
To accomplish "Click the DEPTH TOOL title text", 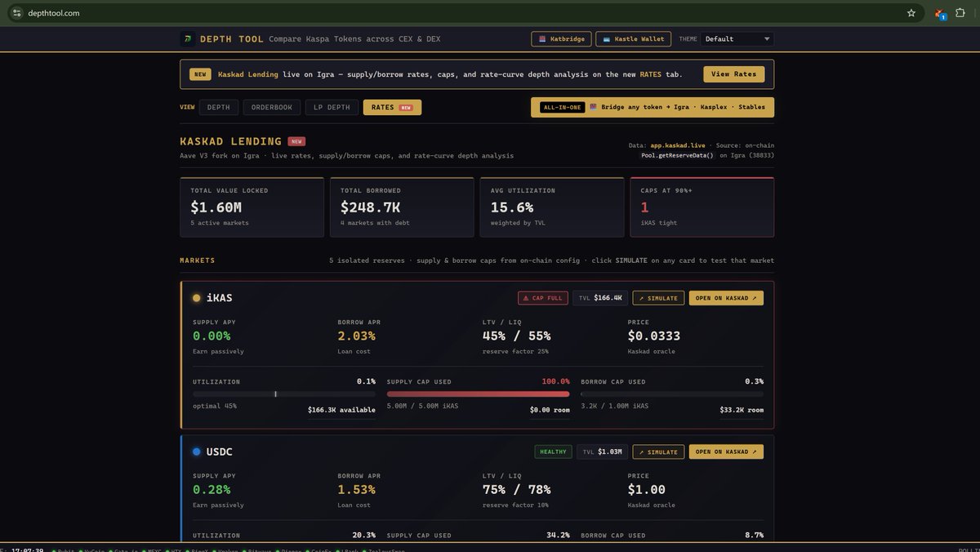I will tap(230, 38).
